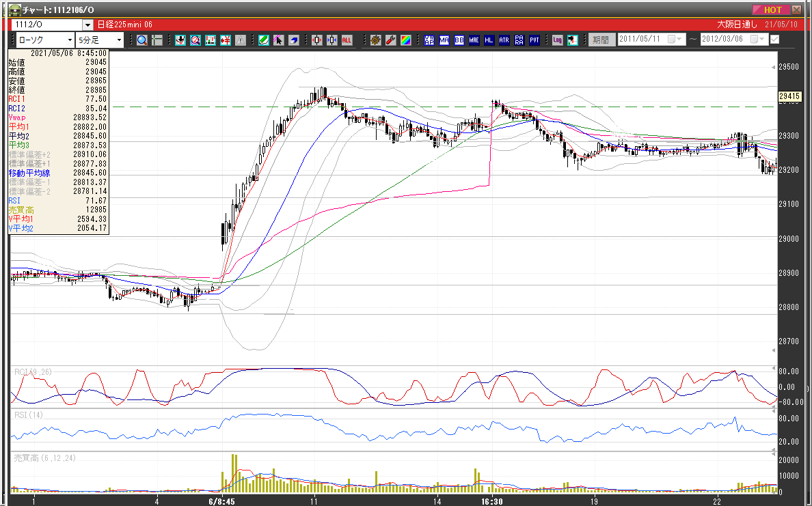The image size is (812, 506).
Task: Click the symbol code field 111.2/O
Action: (x=47, y=25)
